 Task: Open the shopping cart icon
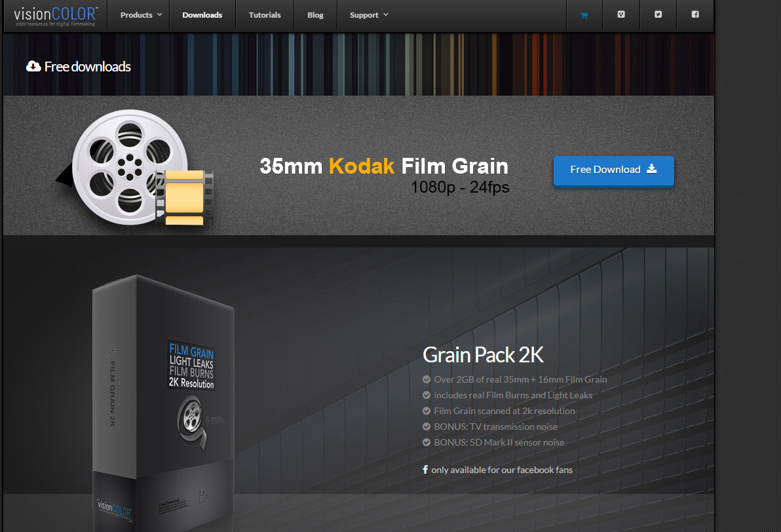584,16
